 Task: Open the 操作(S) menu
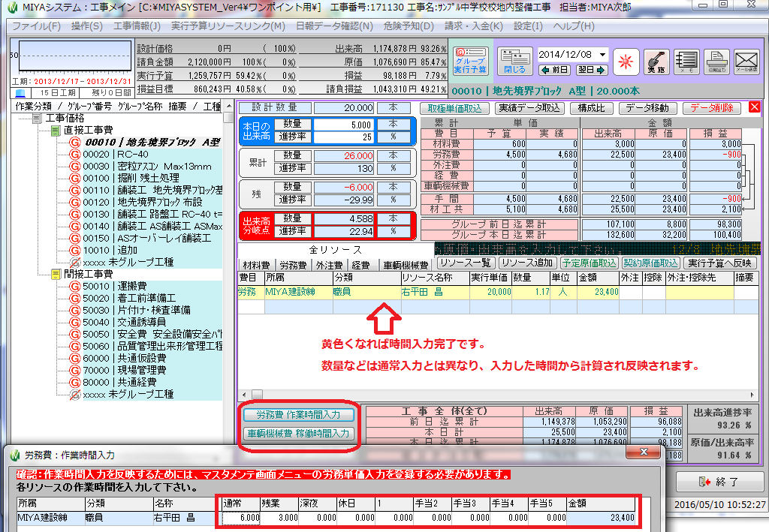pos(87,26)
